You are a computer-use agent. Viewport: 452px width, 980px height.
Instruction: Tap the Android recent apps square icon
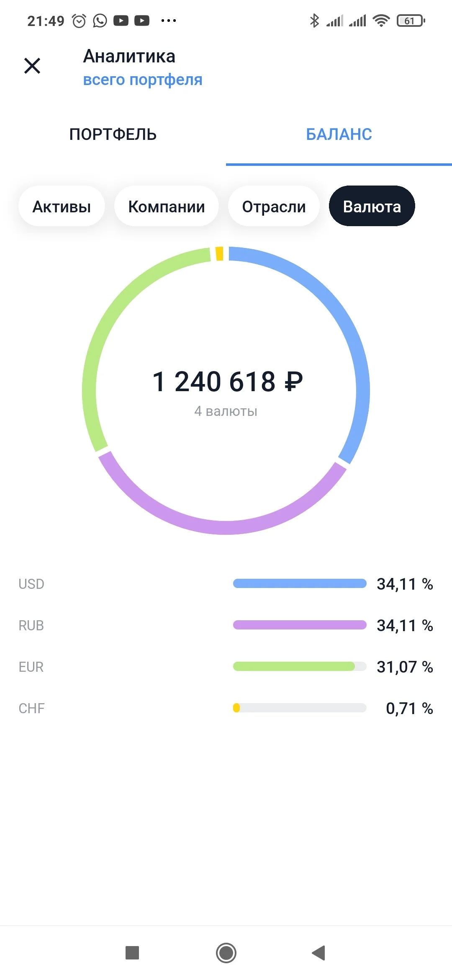132,953
